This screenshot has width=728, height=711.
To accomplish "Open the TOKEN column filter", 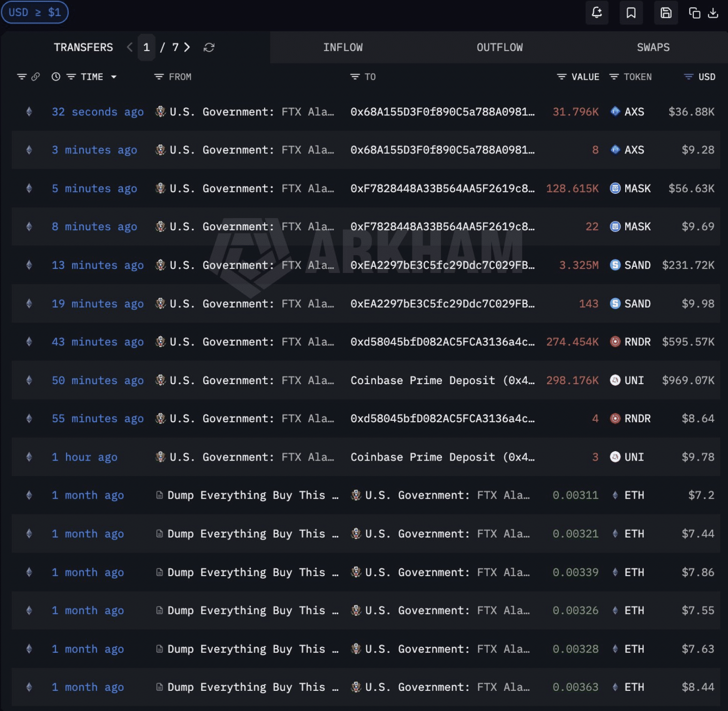I will [x=614, y=76].
